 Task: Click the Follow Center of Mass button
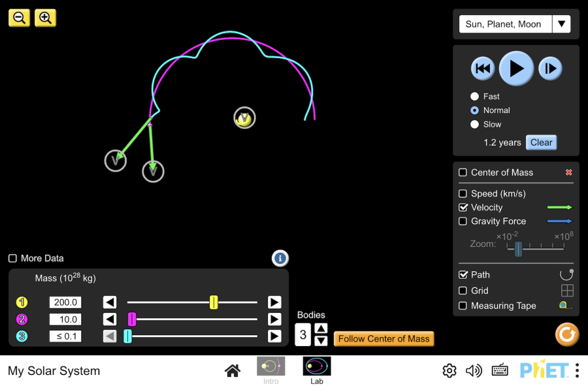click(384, 339)
